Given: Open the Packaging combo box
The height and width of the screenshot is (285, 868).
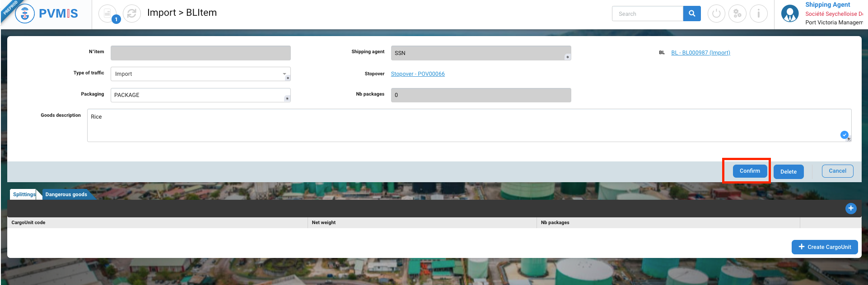Looking at the screenshot, I should coord(200,95).
